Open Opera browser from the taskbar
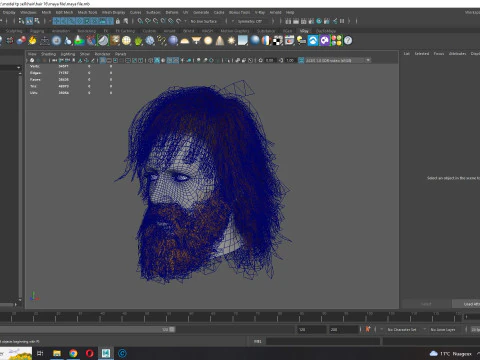Image resolution: width=480 pixels, height=360 pixels. tap(89, 353)
